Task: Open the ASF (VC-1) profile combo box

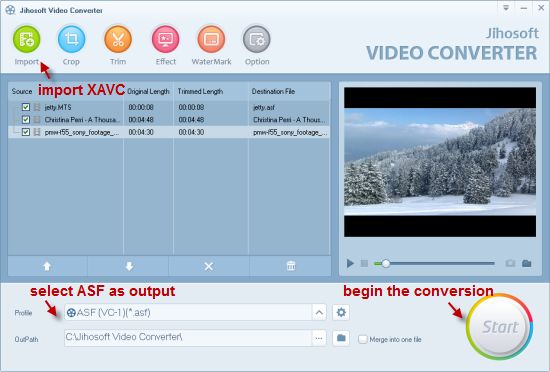Action: (188, 312)
